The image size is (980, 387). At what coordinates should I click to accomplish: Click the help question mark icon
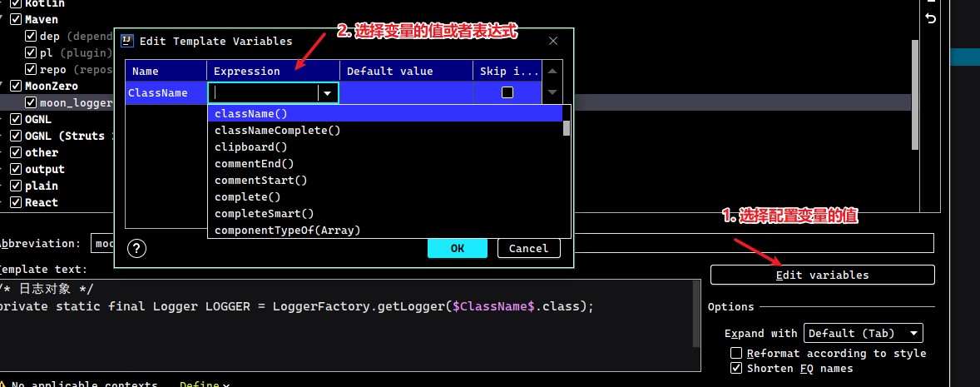[x=136, y=249]
